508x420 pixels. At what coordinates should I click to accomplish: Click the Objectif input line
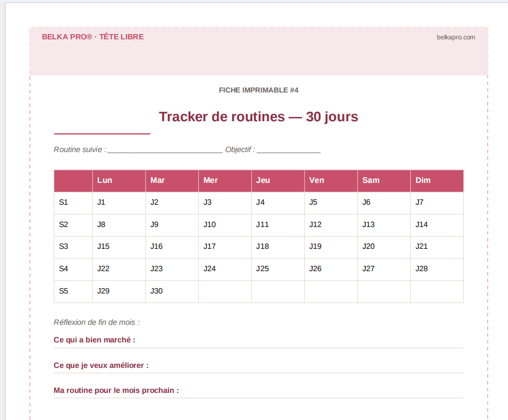[289, 149]
